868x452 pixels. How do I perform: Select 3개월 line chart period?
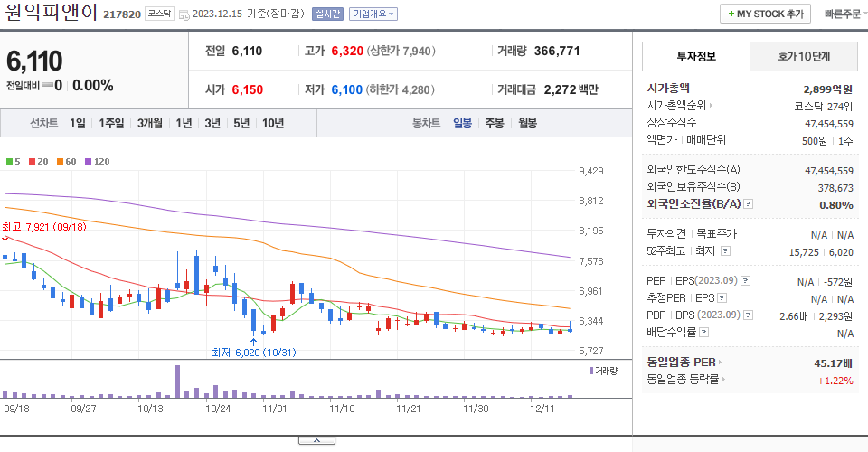(149, 123)
